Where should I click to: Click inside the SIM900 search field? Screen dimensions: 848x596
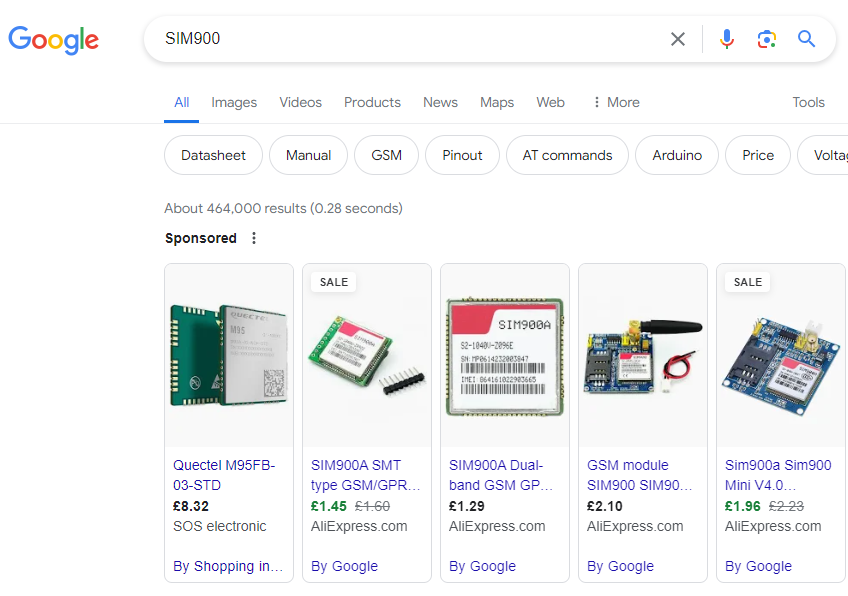[x=400, y=39]
